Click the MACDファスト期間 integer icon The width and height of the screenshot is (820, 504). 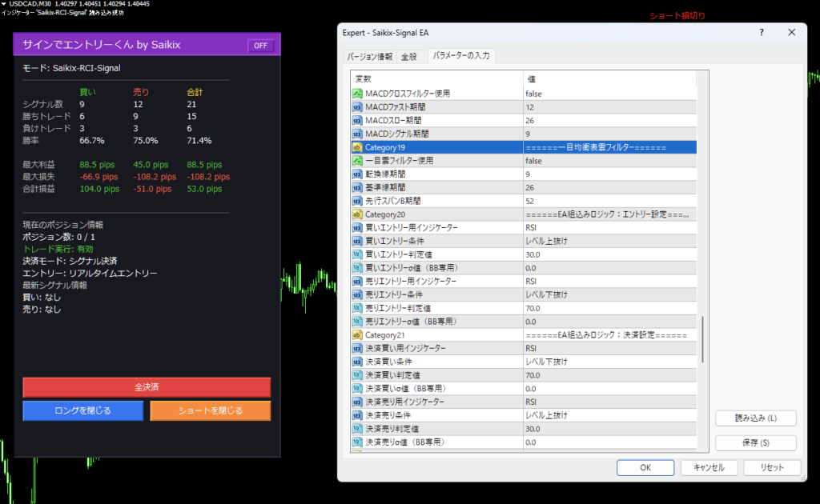[357, 107]
